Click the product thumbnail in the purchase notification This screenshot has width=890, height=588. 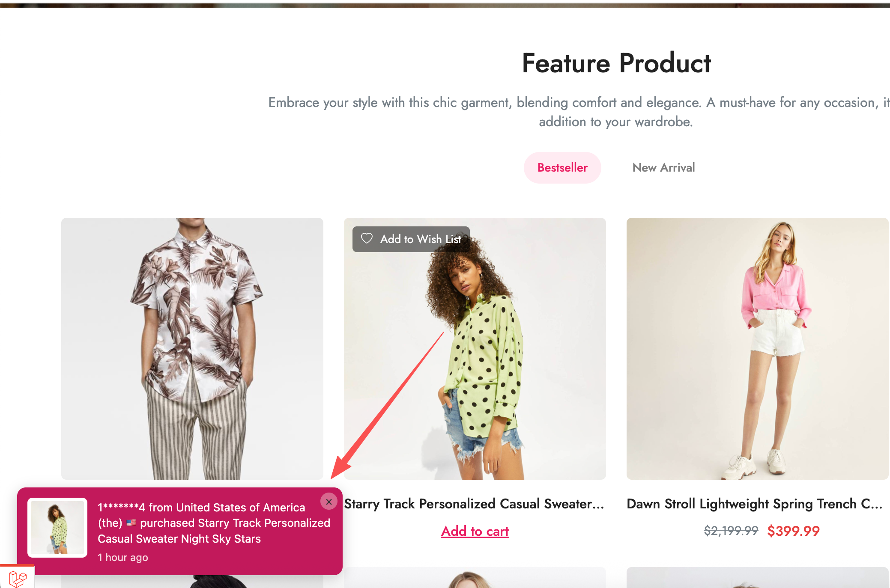[x=57, y=528]
